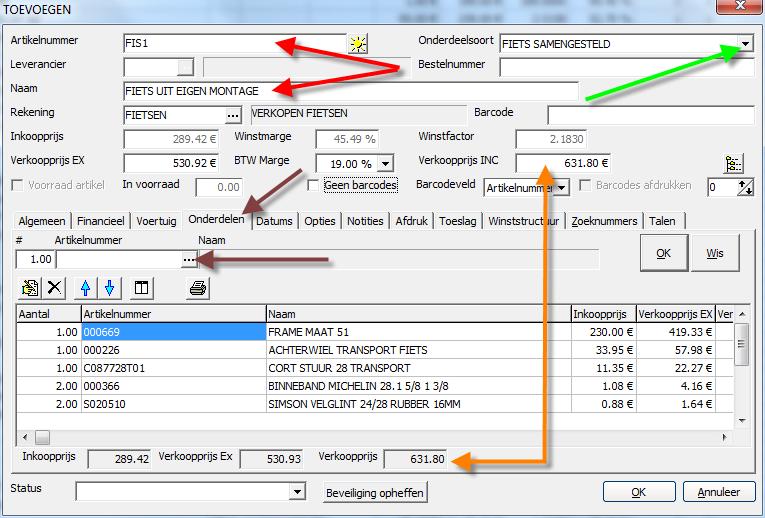
Task: Enable the Geen barcodes checkbox
Action: coord(314,186)
